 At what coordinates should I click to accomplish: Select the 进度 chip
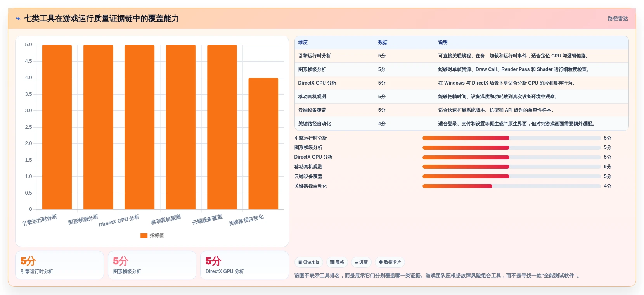pyautogui.click(x=361, y=262)
